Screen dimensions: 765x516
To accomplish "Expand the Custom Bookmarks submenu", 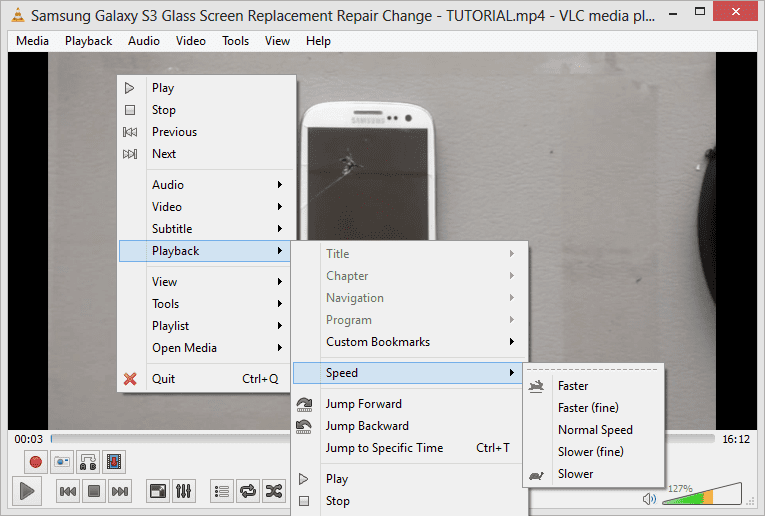I will point(409,342).
